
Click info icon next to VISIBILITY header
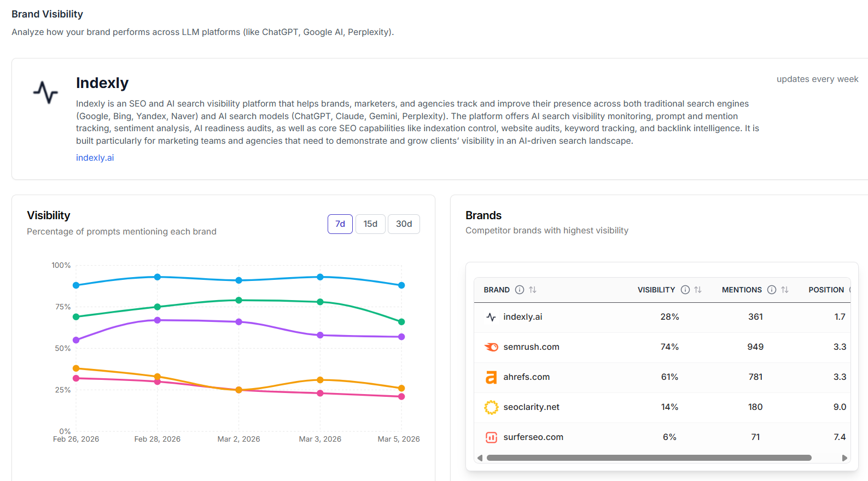click(685, 290)
